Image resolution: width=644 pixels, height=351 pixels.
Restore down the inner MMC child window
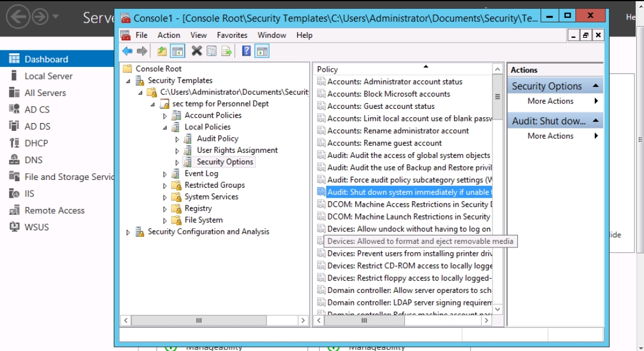pos(585,36)
